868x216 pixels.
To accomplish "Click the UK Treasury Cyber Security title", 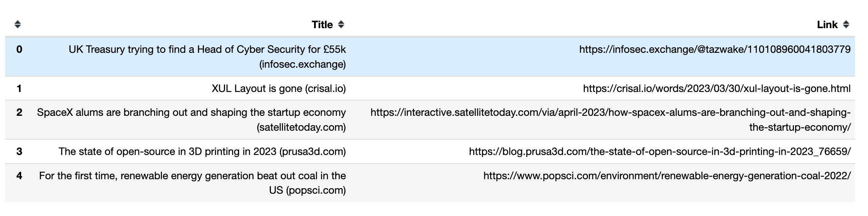I will [x=207, y=50].
